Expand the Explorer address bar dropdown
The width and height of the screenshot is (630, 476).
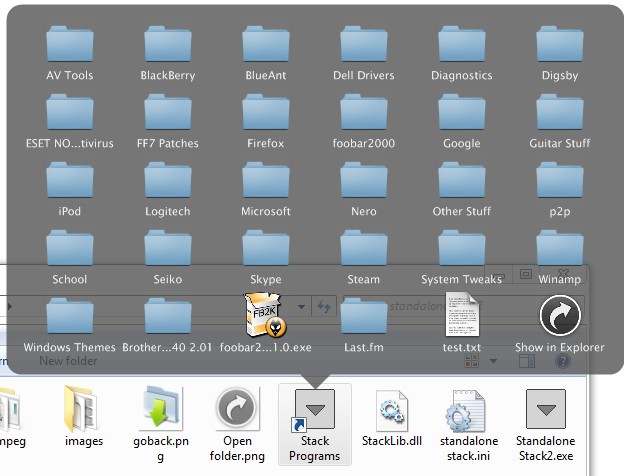point(301,306)
